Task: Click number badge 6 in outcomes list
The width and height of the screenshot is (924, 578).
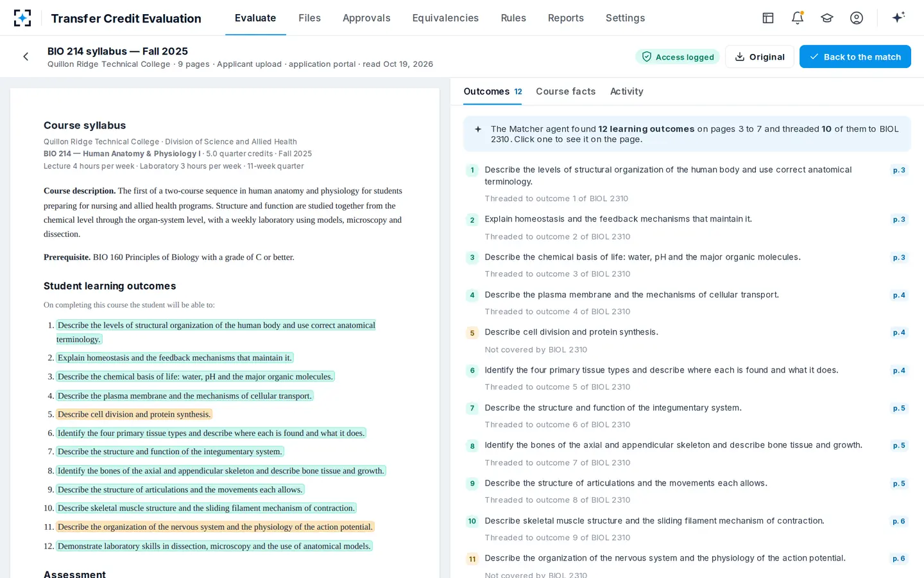Action: [x=472, y=371]
